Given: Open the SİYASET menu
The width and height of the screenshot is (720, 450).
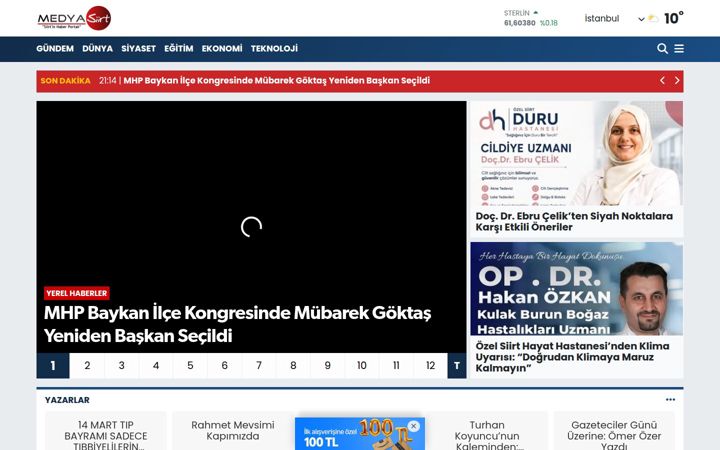Looking at the screenshot, I should coord(139,49).
